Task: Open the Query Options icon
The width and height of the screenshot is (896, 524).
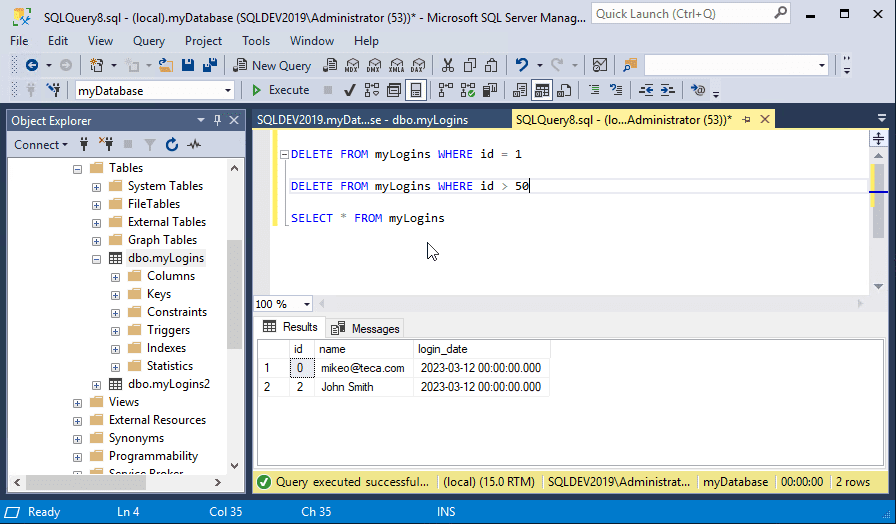Action: (x=394, y=90)
